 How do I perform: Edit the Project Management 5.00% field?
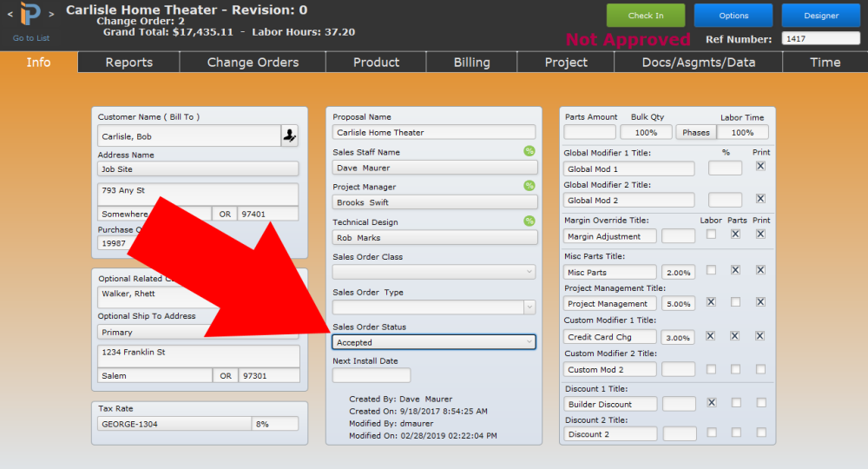(678, 303)
